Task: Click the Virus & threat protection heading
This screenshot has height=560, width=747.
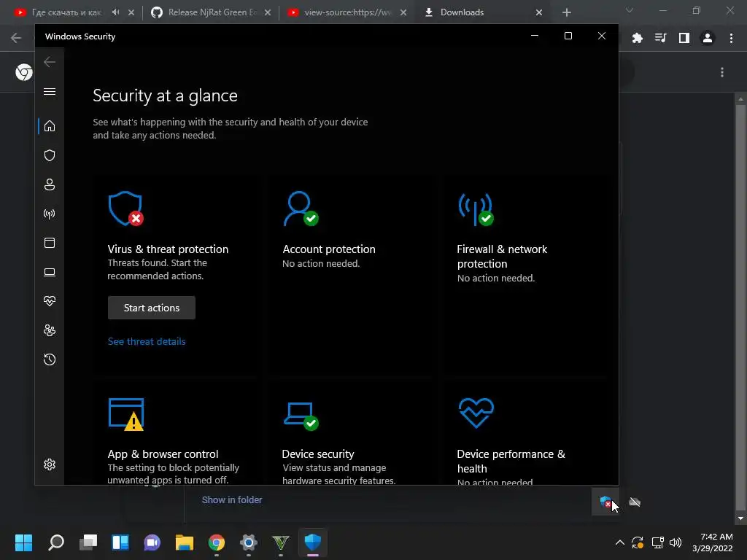Action: point(168,249)
